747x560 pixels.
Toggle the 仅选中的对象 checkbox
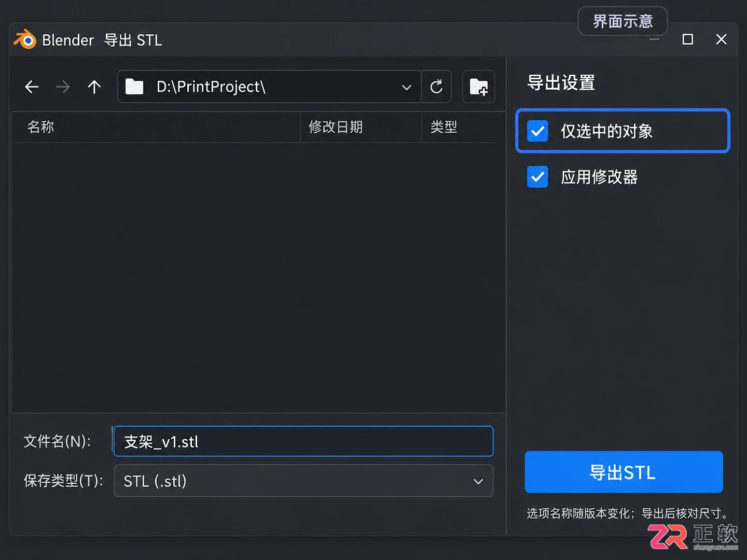point(537,131)
